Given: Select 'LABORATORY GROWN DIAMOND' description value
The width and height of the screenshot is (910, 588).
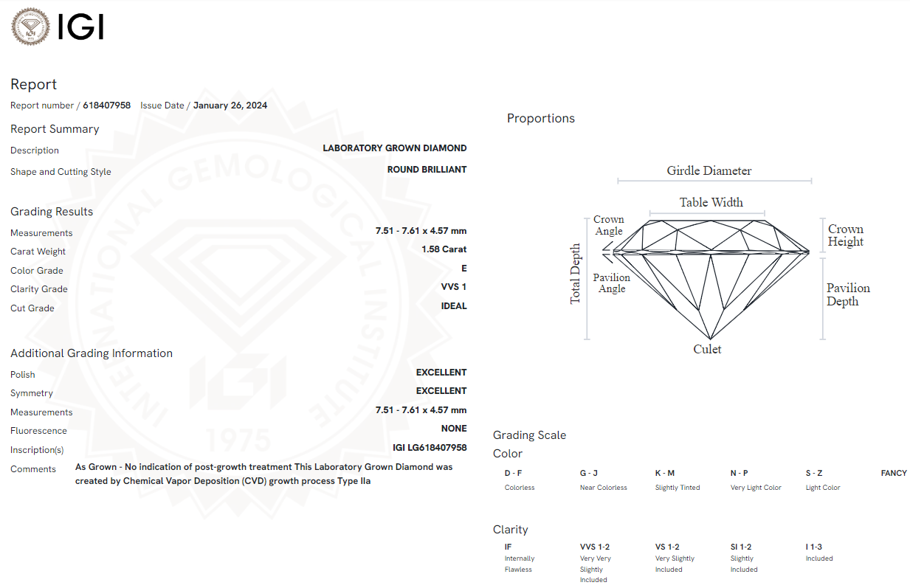Looking at the screenshot, I should pos(395,148).
